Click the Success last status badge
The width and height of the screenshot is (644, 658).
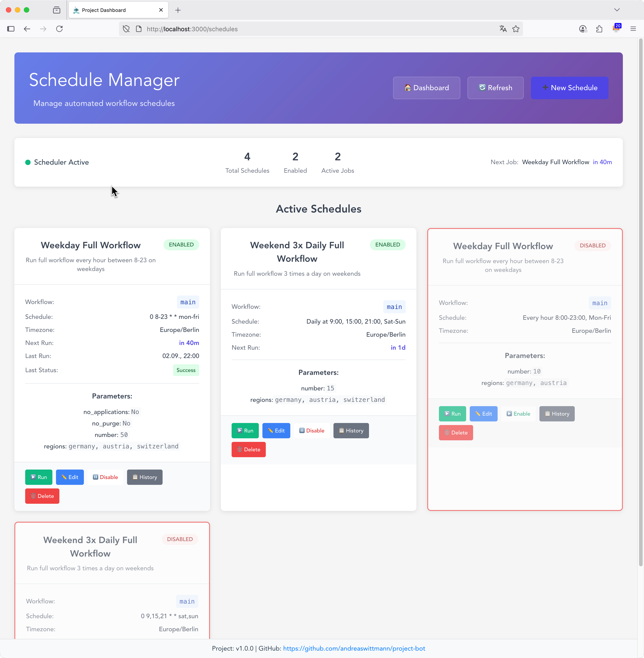pos(186,370)
